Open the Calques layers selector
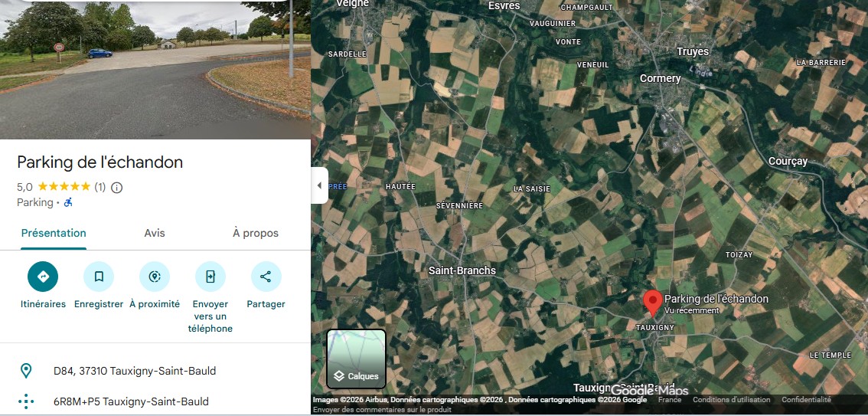This screenshot has height=416, width=868. tap(356, 359)
